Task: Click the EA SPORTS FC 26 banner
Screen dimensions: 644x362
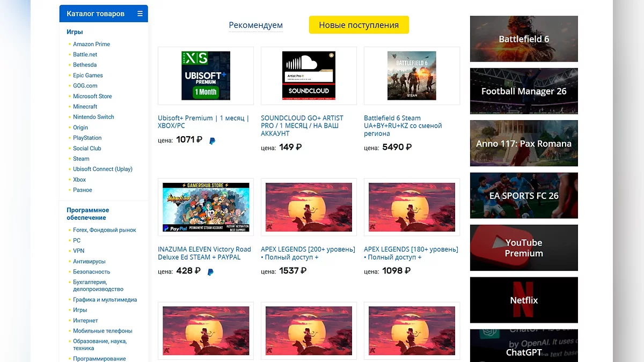Action: (x=524, y=196)
